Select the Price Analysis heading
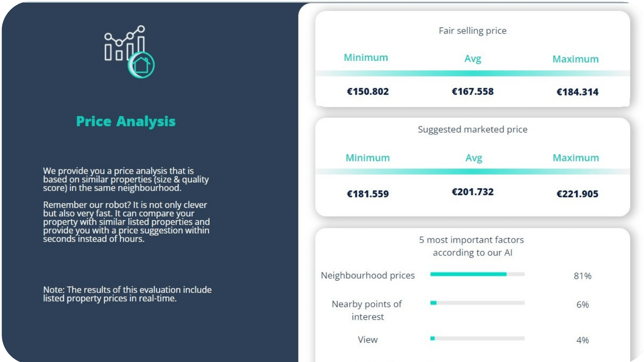This screenshot has height=362, width=644. click(x=126, y=121)
